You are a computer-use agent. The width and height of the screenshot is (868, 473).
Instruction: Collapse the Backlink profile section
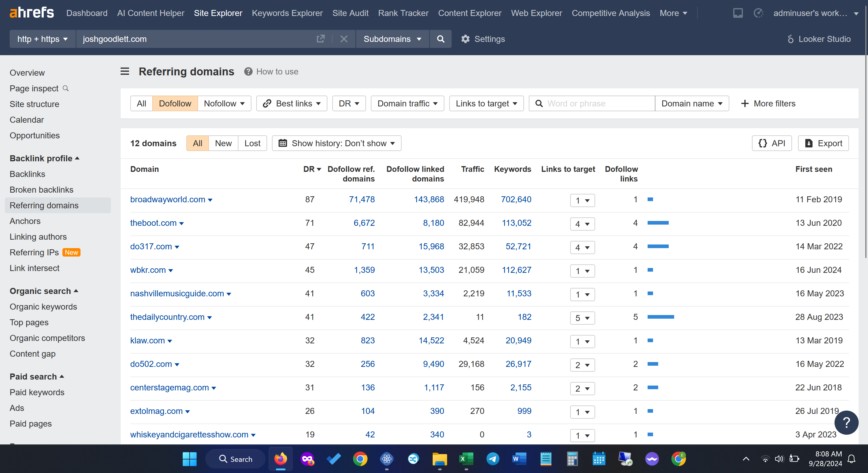(x=45, y=158)
